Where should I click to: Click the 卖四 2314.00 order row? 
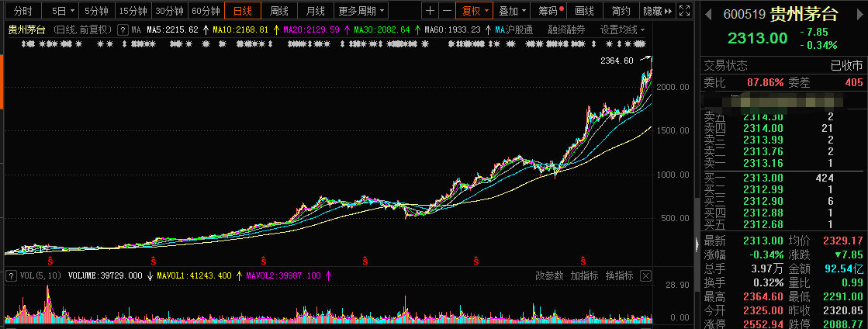[x=783, y=128]
